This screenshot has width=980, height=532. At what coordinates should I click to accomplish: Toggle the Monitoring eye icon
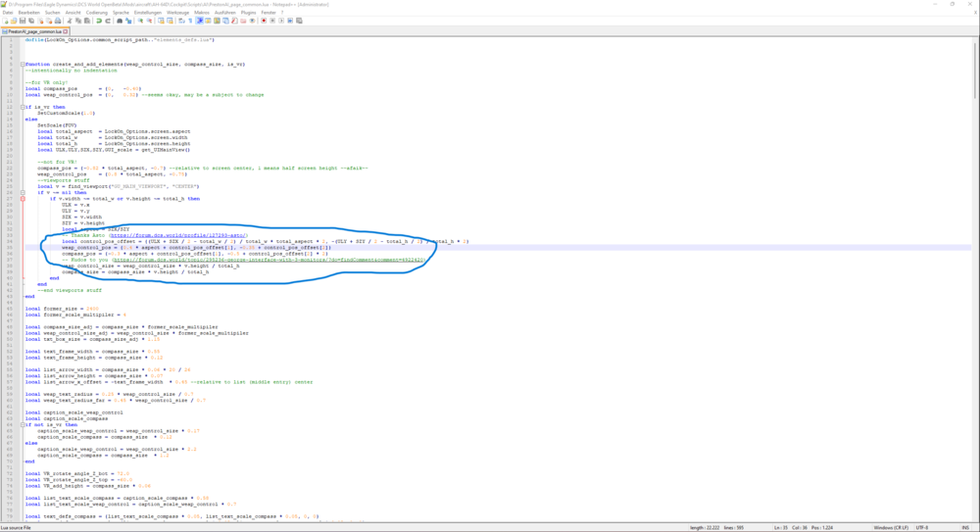click(x=253, y=21)
